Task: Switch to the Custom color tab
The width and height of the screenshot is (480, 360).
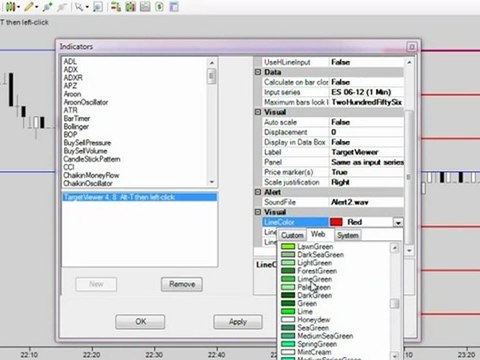Action: point(292,235)
